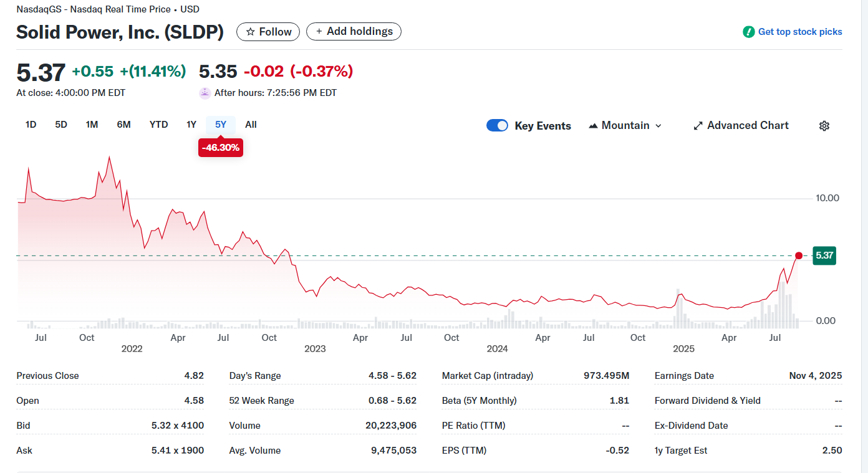Click the Ex-Dividend Date label
Screen dimensions: 868x473
click(692, 426)
